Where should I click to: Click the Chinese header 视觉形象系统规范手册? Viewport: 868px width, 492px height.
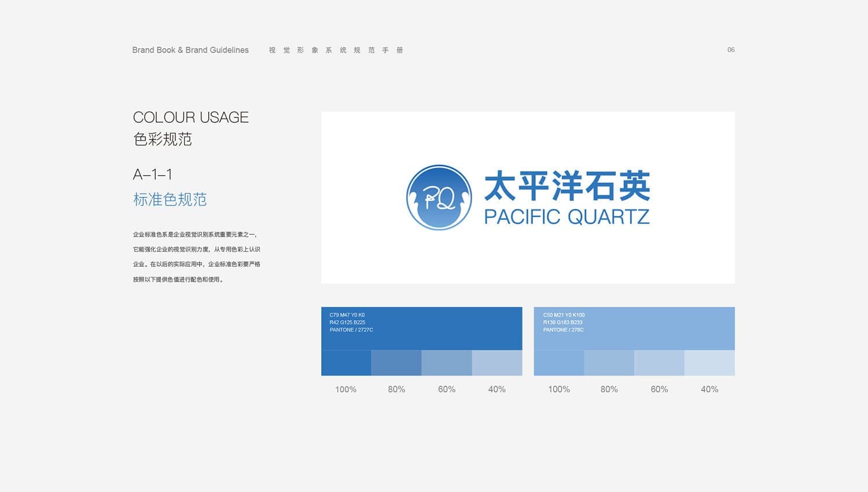tap(336, 50)
